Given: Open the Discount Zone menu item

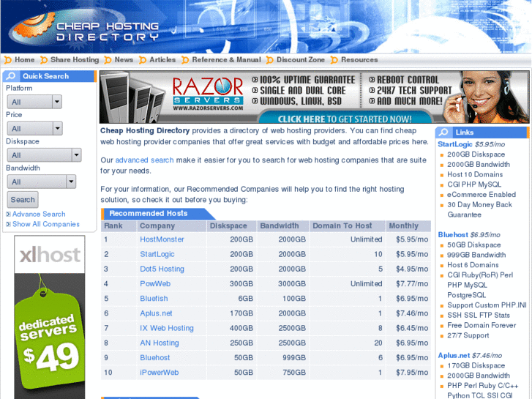Looking at the screenshot, I should pos(301,60).
